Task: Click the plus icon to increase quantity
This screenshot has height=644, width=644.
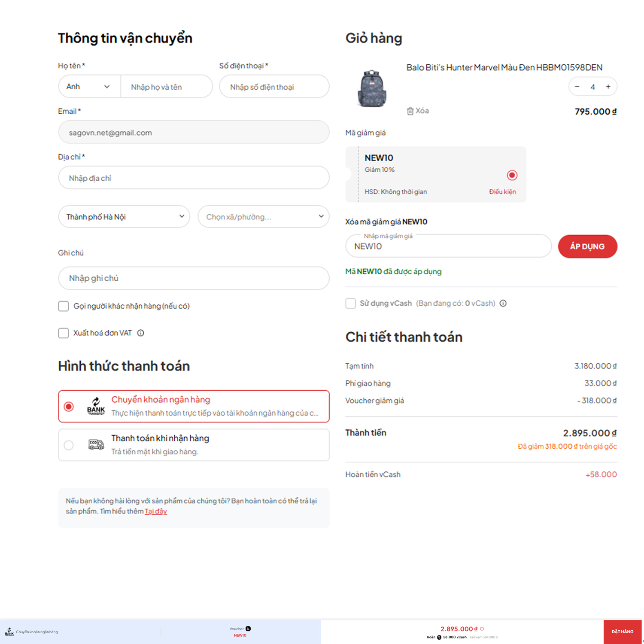Action: [x=608, y=86]
